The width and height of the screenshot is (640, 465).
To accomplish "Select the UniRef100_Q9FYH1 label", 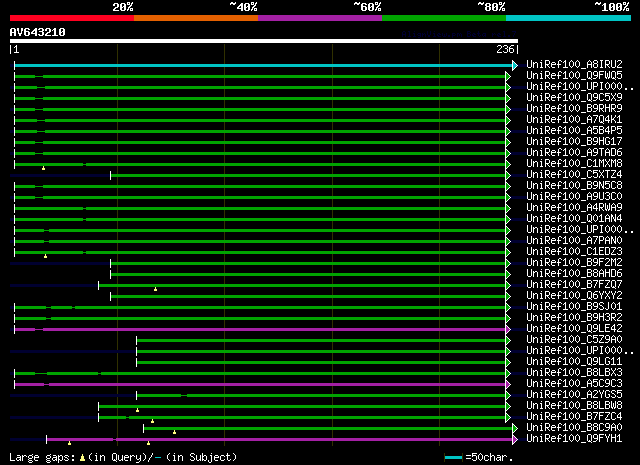I will (574, 438).
